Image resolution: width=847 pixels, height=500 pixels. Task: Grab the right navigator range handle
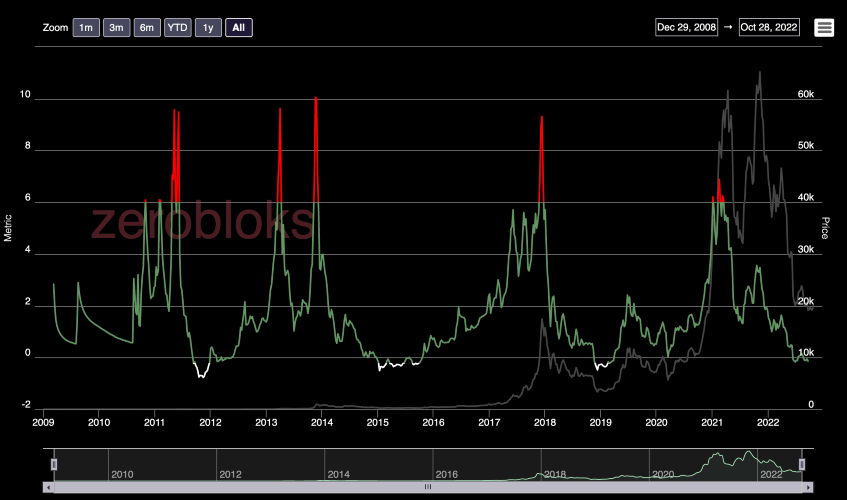click(802, 464)
